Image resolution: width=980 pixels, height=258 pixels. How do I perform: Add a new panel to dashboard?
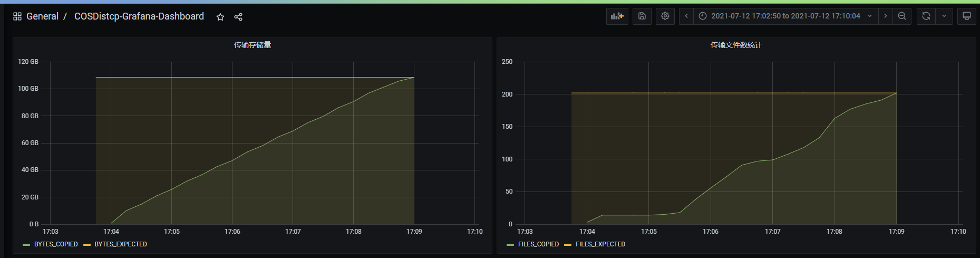(x=617, y=16)
